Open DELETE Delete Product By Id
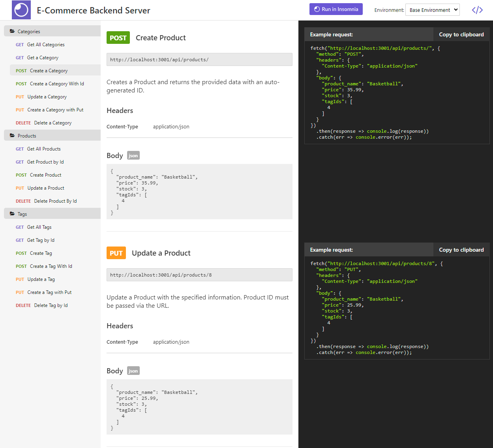 tap(55, 201)
